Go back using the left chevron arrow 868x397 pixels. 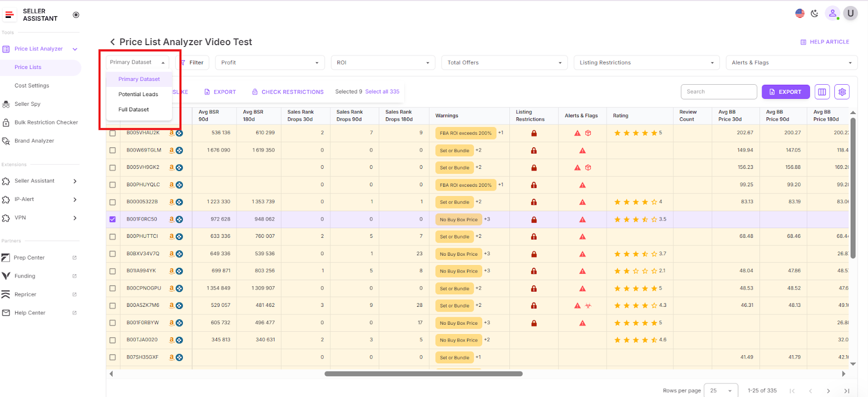(112, 42)
